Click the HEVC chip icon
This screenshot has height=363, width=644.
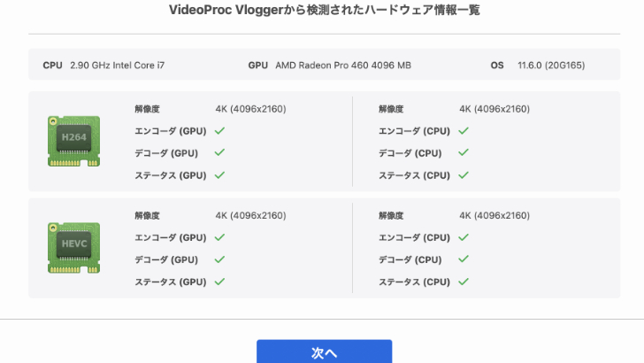click(x=74, y=248)
